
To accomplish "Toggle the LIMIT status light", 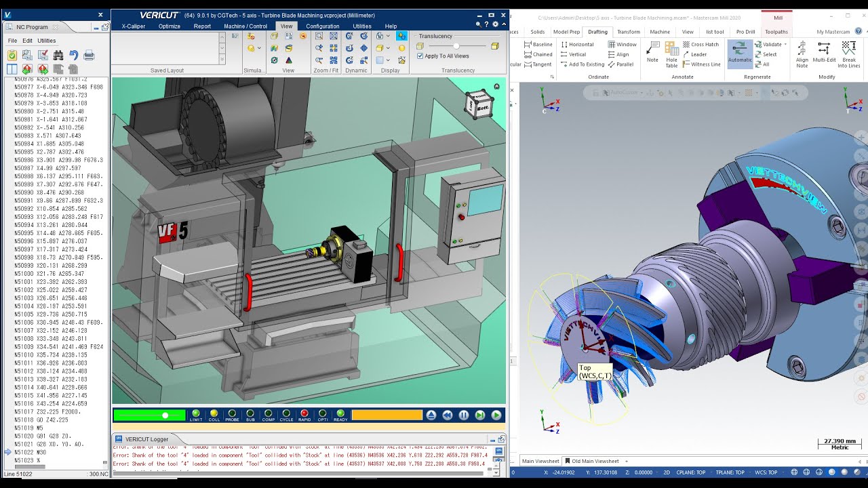I will [196, 415].
